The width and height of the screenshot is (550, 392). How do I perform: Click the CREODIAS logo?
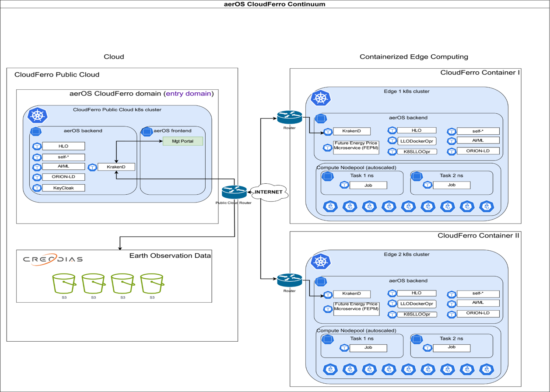pyautogui.click(x=53, y=259)
